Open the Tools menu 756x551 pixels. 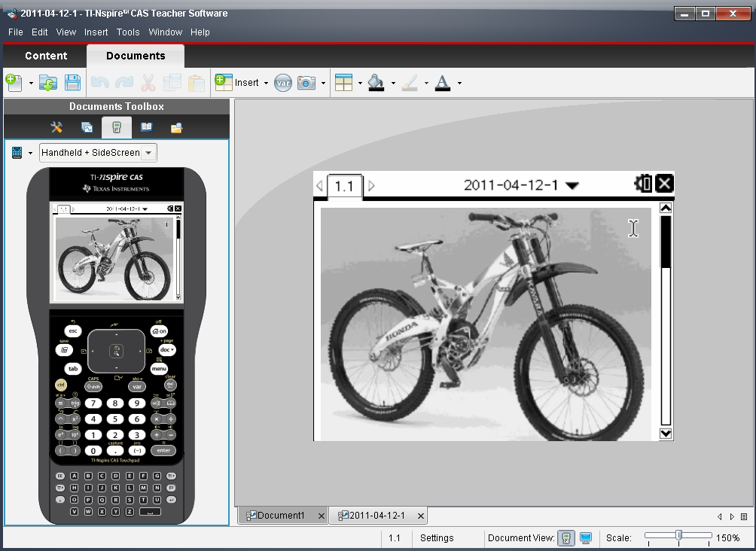tap(128, 32)
